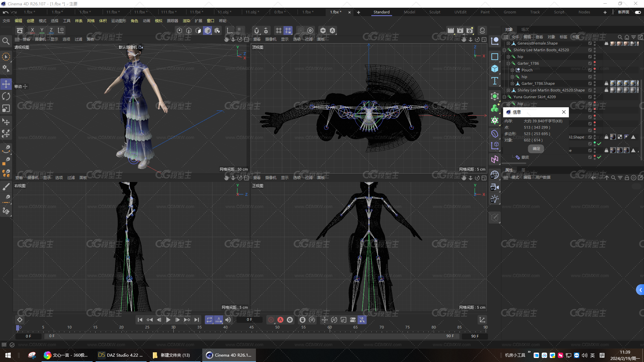
Task: Switch to the Sculpt layout tab
Action: pos(435,12)
